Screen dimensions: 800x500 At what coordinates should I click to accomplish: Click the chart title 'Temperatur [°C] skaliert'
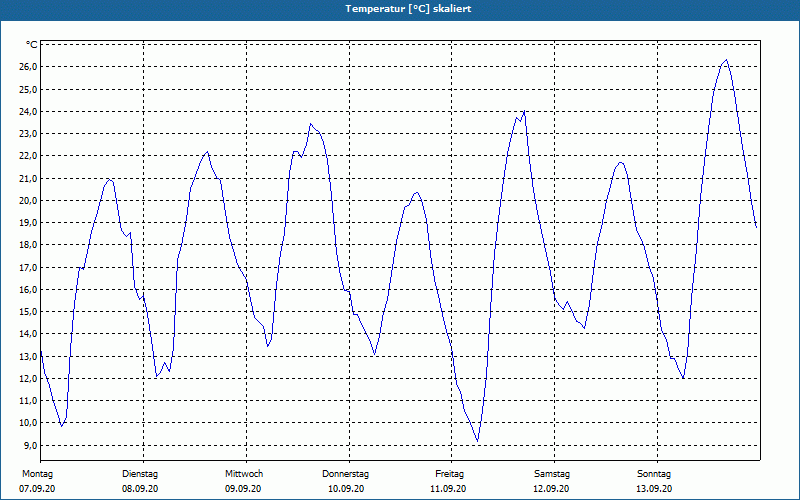click(408, 9)
